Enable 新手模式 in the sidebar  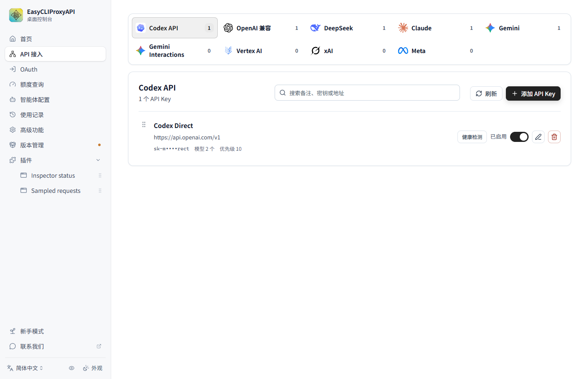[x=55, y=331]
